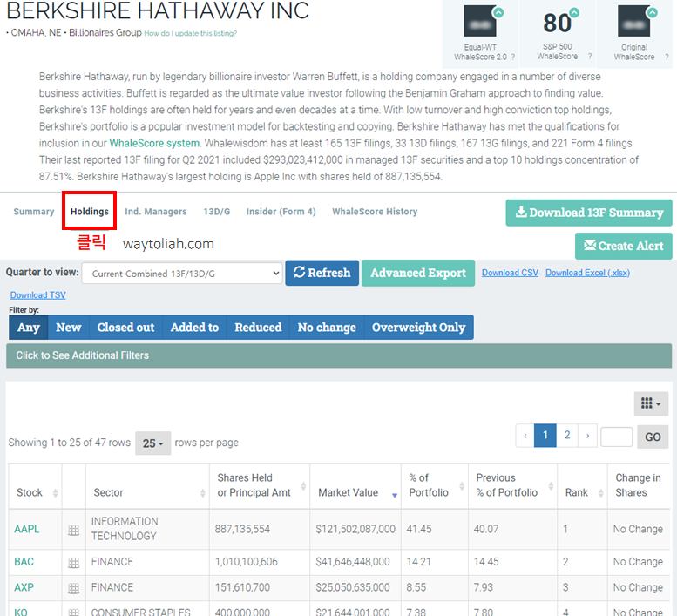
Task: Click green arrow on Original WhaleScore
Action: point(652,12)
